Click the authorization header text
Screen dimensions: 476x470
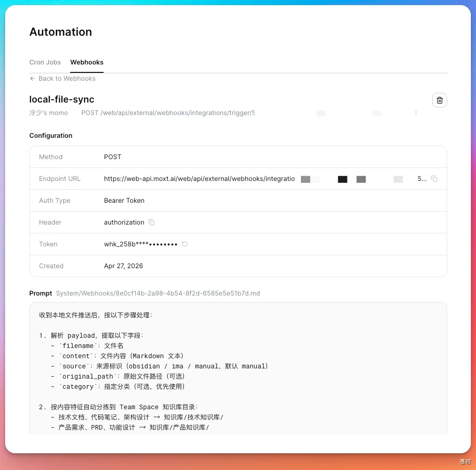(124, 222)
